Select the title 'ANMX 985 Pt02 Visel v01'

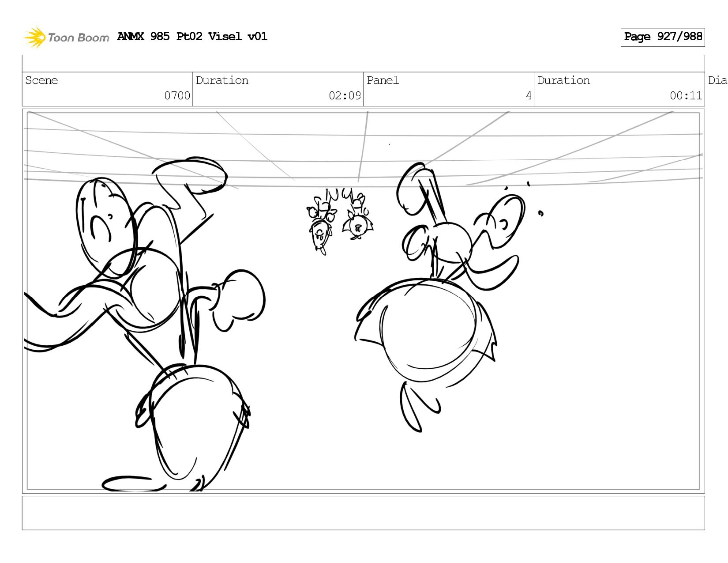click(x=192, y=36)
